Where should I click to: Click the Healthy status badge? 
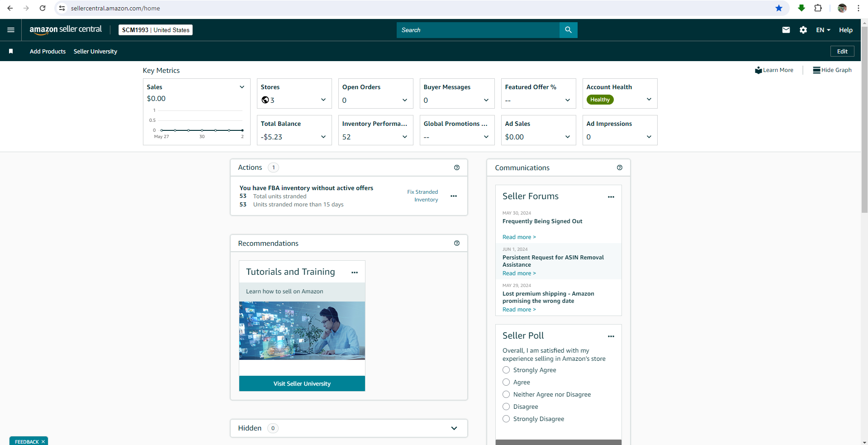coord(600,100)
